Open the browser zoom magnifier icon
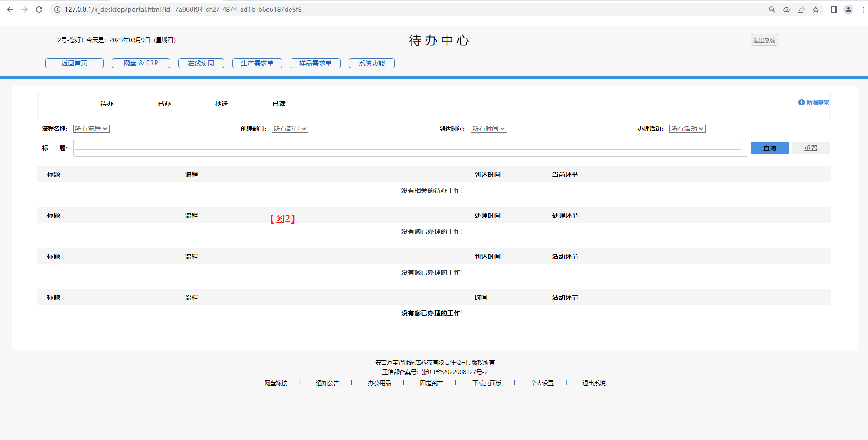Screen dimensions: 868x440 [x=772, y=10]
